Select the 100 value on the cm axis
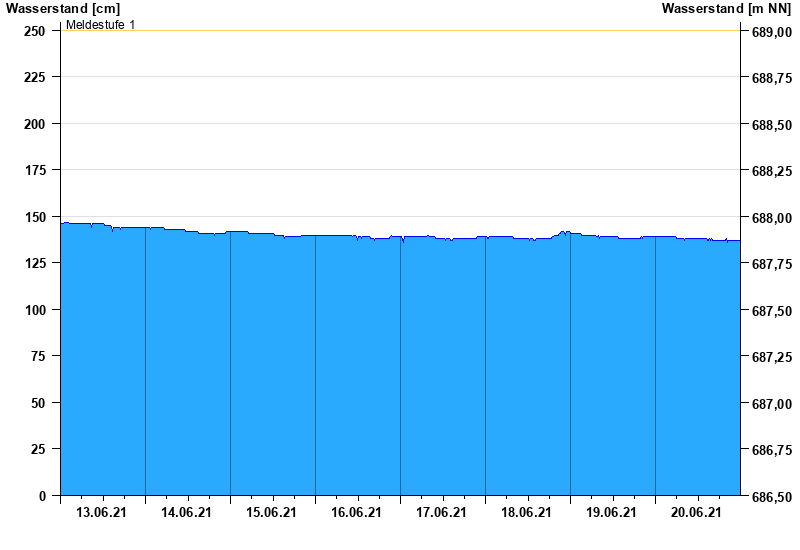Viewport: 800px width, 550px height. tap(34, 310)
